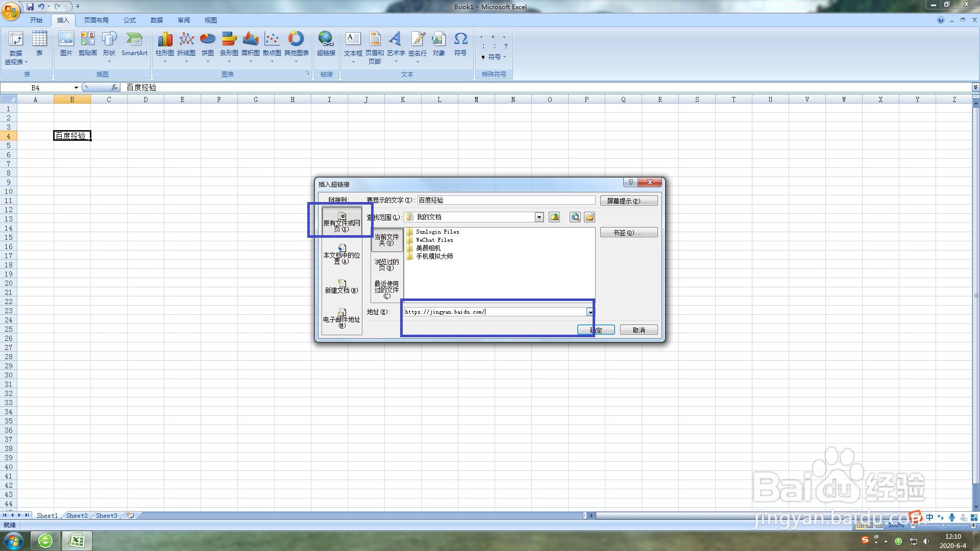980x551 pixels.
Task: Select 本文档中的位置 link target option
Action: point(341,255)
